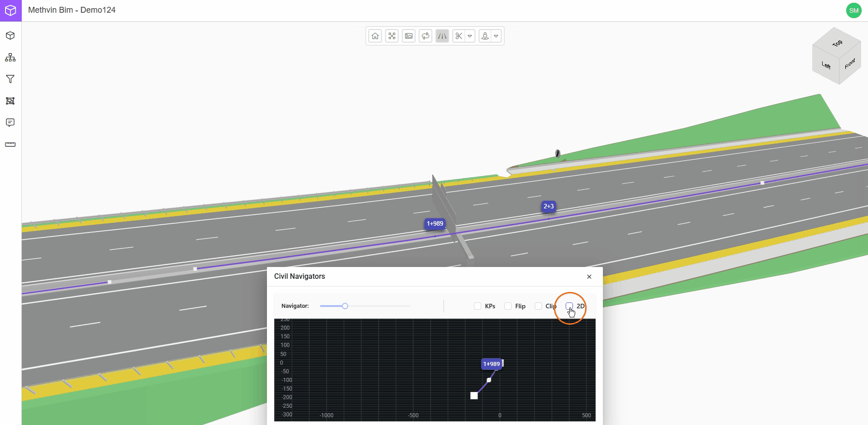Open the filter funnel in sidebar
This screenshot has width=868, height=425.
(x=10, y=79)
